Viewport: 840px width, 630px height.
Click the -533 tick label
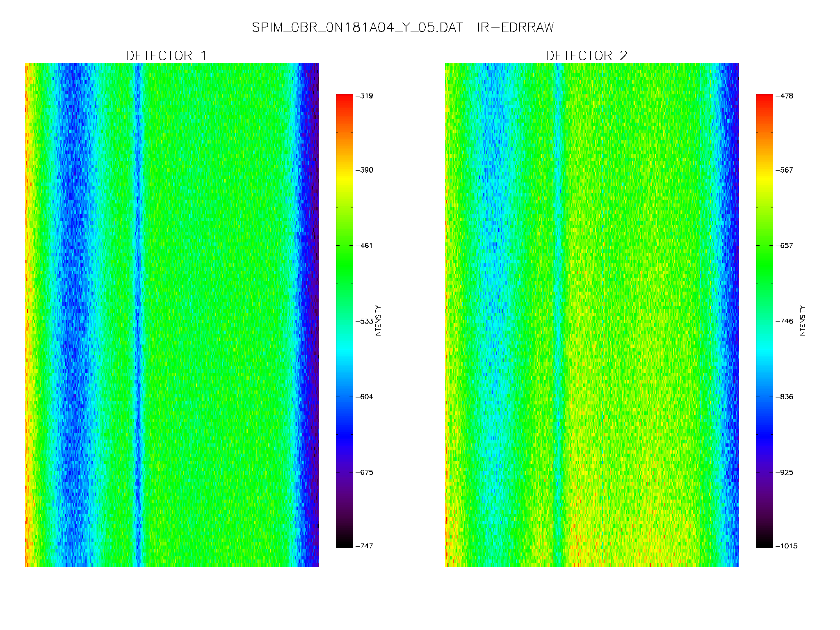pos(364,321)
